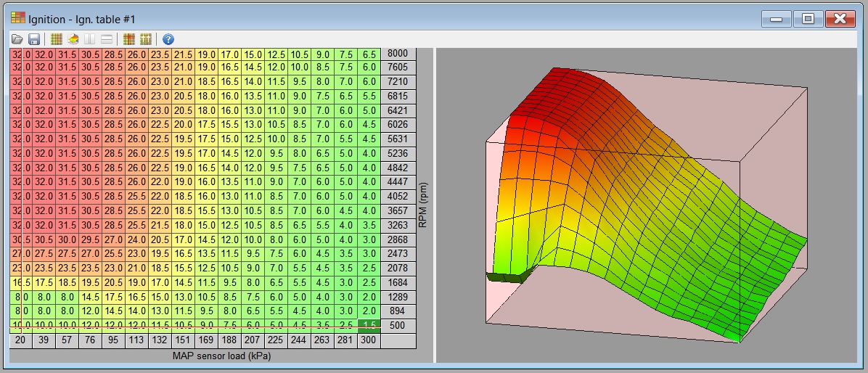
Task: Toggle the 3D surface graph icon
Action: tap(73, 39)
